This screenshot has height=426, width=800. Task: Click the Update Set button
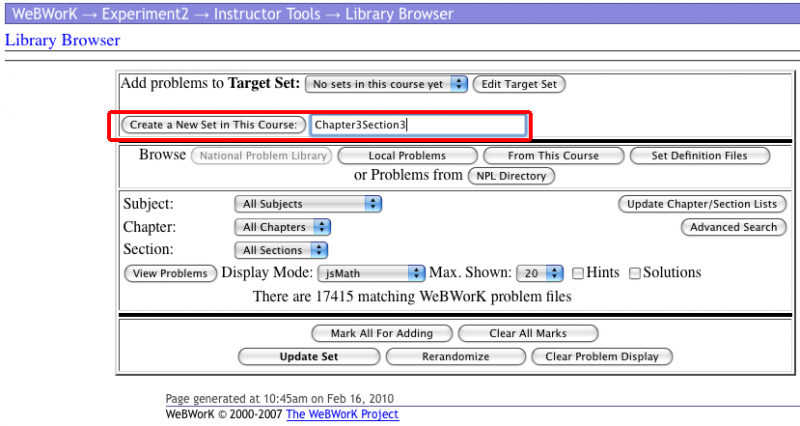click(309, 357)
